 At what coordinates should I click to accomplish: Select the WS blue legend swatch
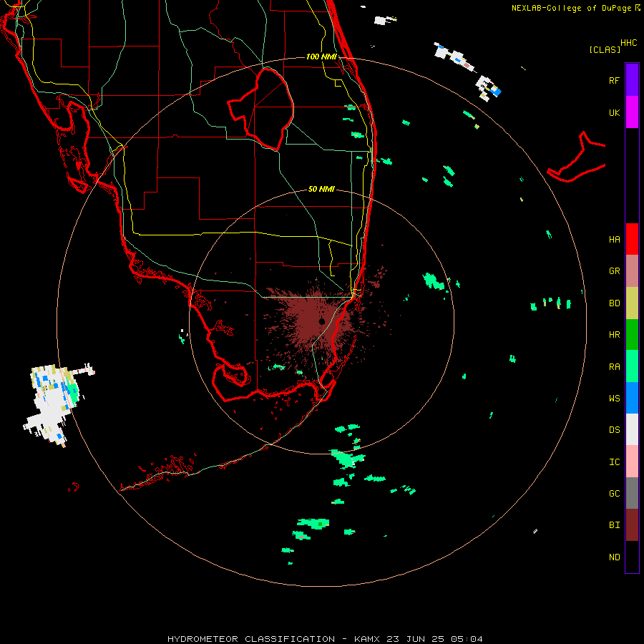pos(632,398)
